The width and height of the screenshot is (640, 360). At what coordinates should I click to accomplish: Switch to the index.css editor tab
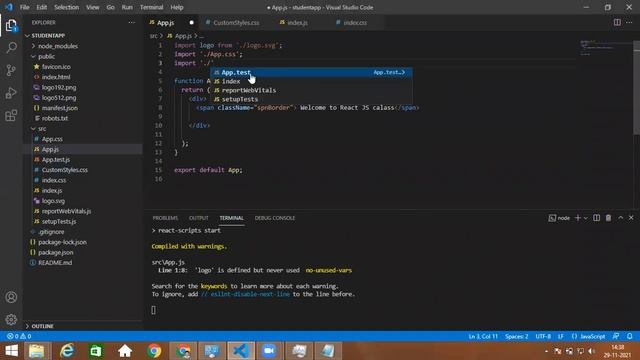click(x=355, y=23)
